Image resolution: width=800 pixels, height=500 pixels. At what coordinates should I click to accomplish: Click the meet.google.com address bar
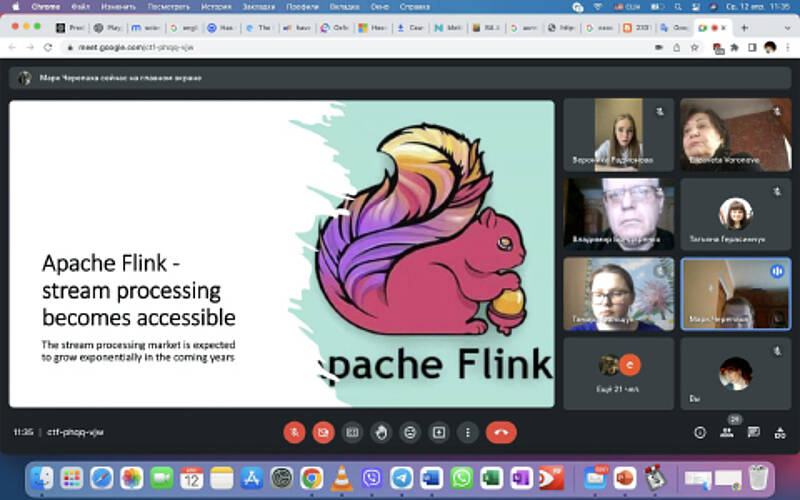[x=357, y=47]
